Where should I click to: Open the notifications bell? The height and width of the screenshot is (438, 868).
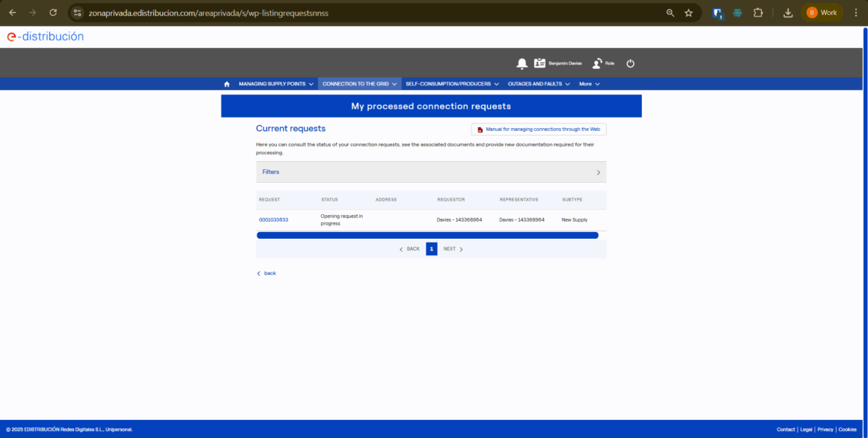click(522, 64)
